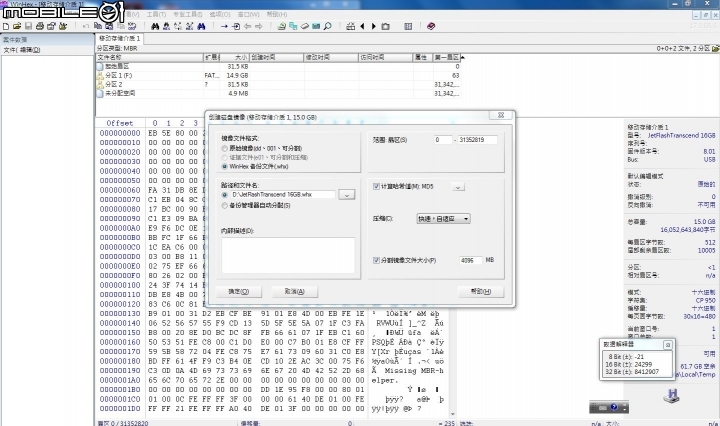Click the Find text binoculars icon
The height and width of the screenshot is (426, 720).
click(155, 27)
